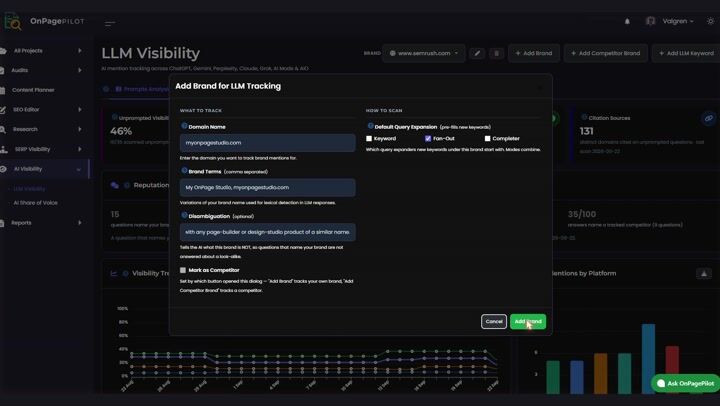Viewport: 720px width, 406px height.
Task: Open the Ask OnPagePilot chat button
Action: click(x=686, y=383)
